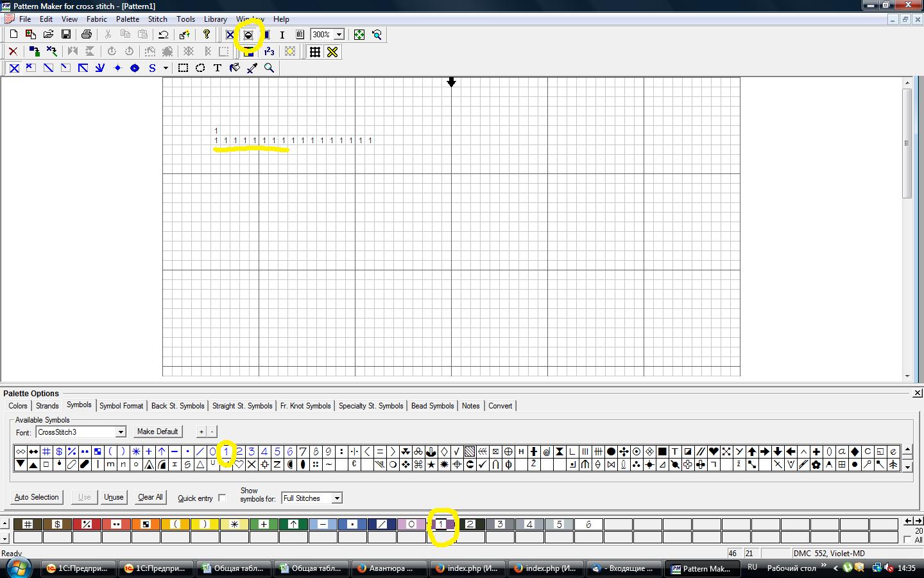The width and height of the screenshot is (924, 578).
Task: Open the Full Stitches symbol dropdown
Action: [337, 498]
